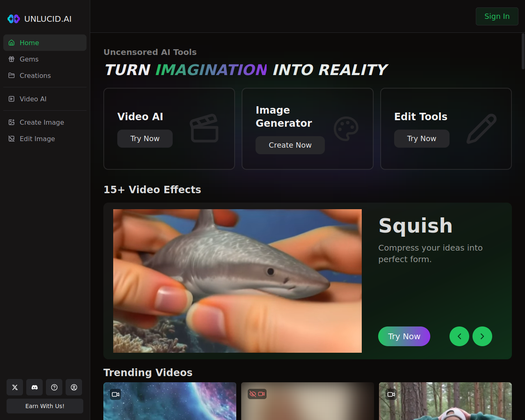Click the Video AI card title
This screenshot has height=420, width=525.
point(140,116)
